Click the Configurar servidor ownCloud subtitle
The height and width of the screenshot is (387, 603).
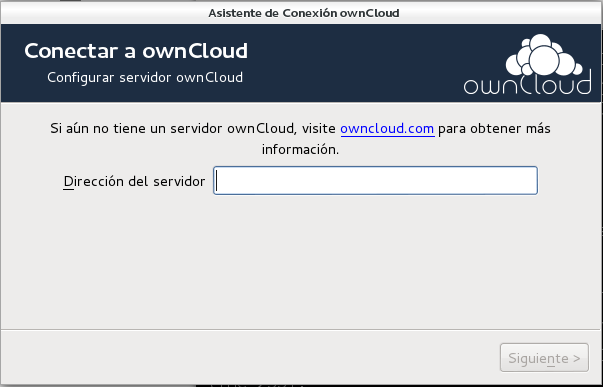(x=145, y=77)
